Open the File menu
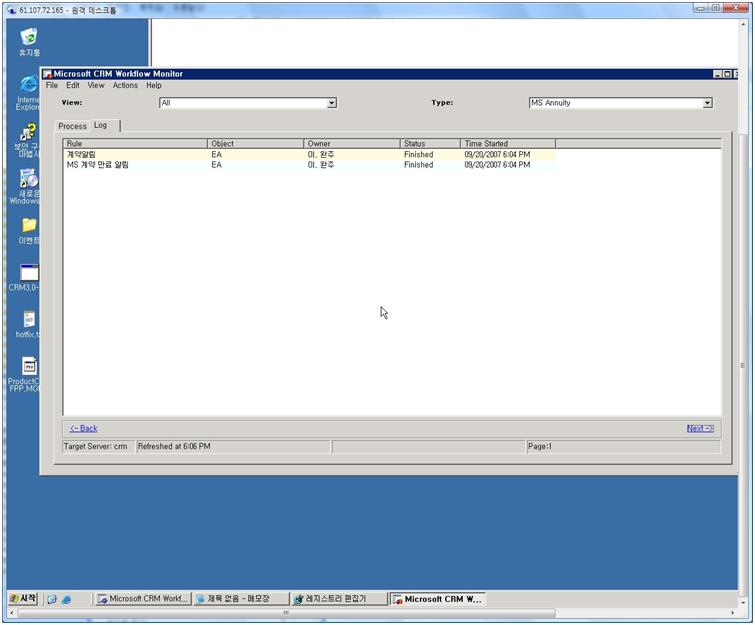 (52, 85)
